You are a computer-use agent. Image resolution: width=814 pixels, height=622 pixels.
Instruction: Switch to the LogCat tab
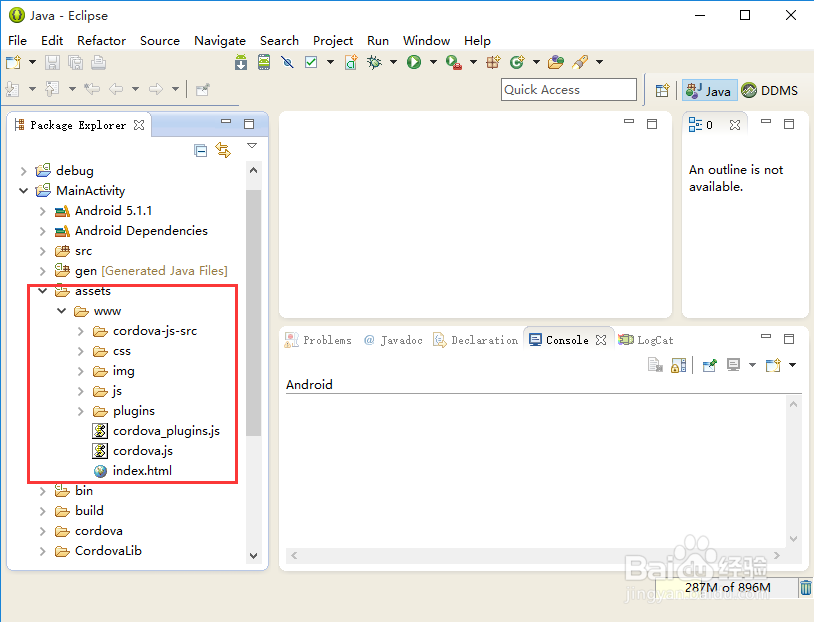tap(646, 340)
